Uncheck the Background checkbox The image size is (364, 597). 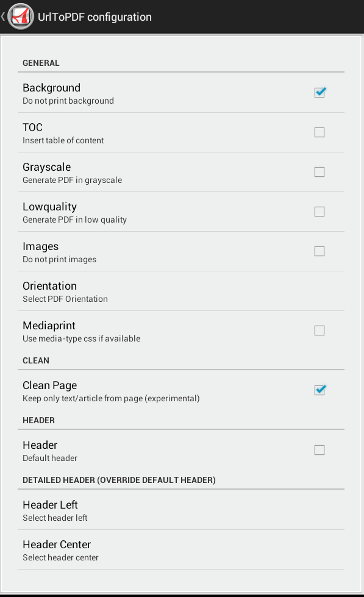[319, 93]
